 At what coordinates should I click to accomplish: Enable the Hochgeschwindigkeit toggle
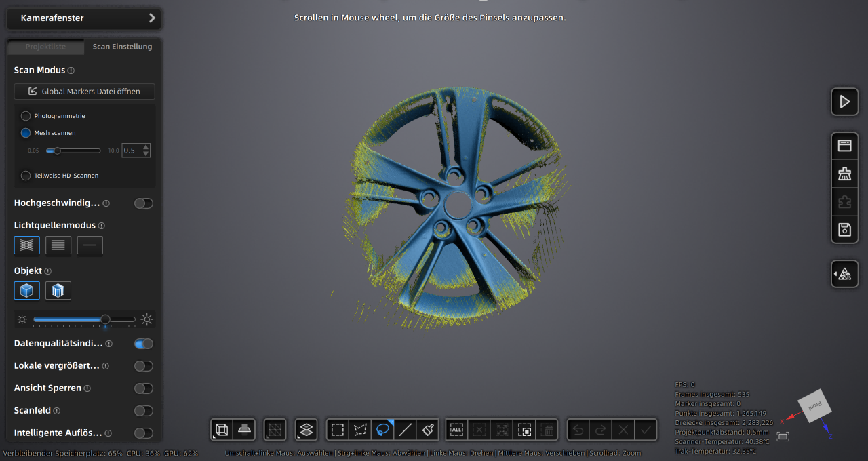pyautogui.click(x=143, y=203)
